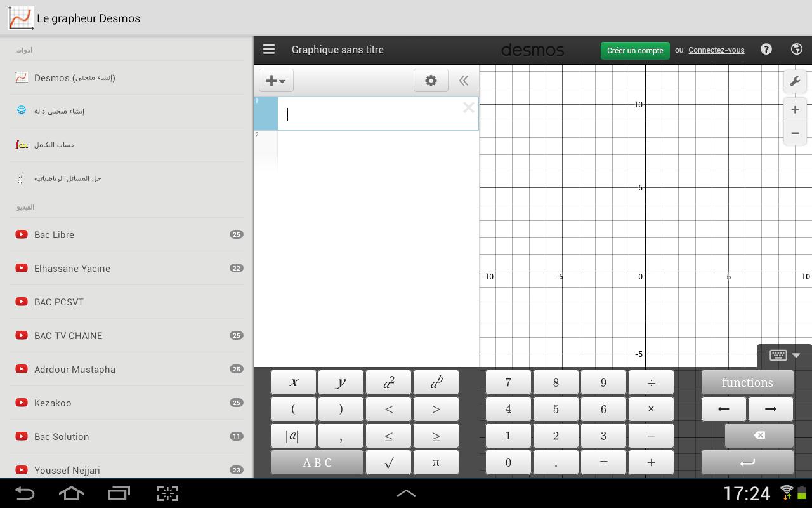The width and height of the screenshot is (812, 508).
Task: Tap the digit 0 key
Action: click(x=508, y=462)
